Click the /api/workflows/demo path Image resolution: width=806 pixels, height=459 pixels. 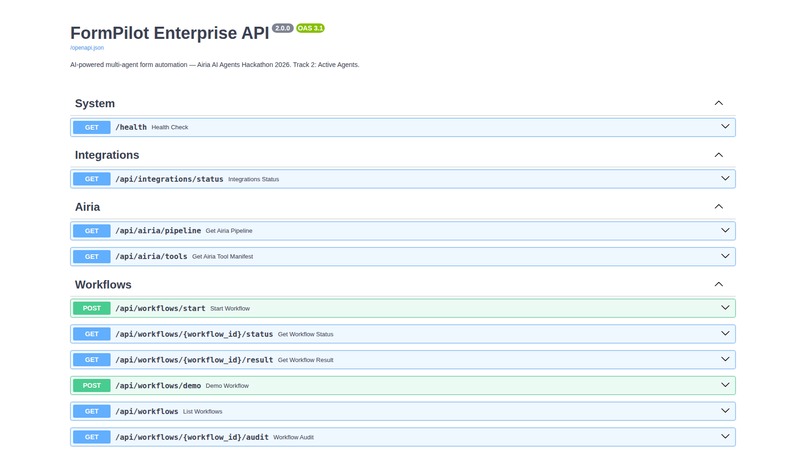(x=158, y=385)
